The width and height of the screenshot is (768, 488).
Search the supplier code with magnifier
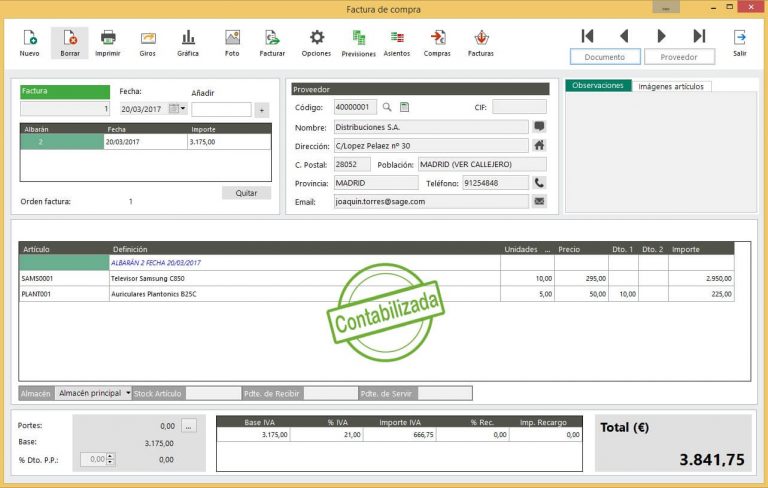click(x=387, y=107)
